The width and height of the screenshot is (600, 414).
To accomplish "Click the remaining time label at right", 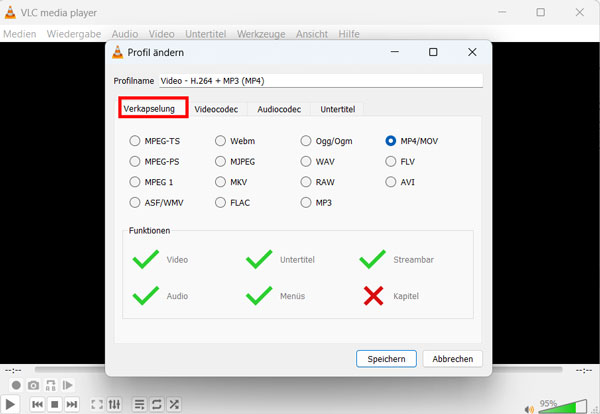I will 584,370.
